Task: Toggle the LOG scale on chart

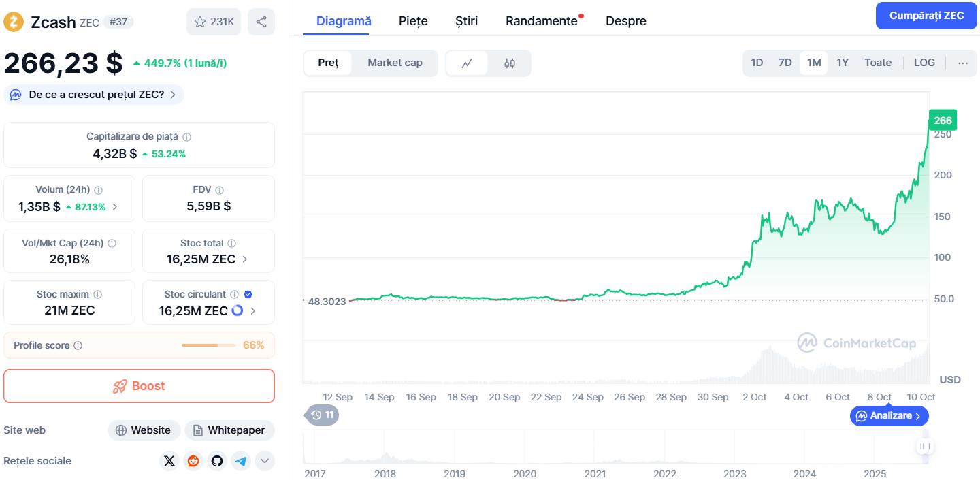Action: tap(924, 63)
